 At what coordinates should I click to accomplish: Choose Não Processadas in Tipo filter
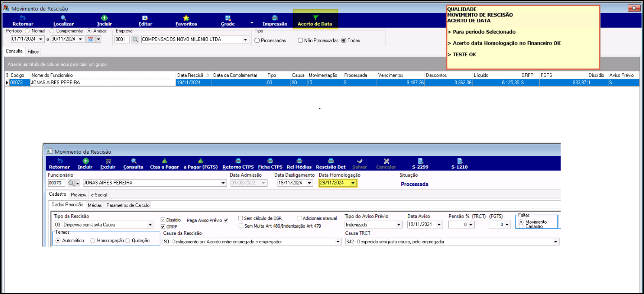(x=300, y=41)
